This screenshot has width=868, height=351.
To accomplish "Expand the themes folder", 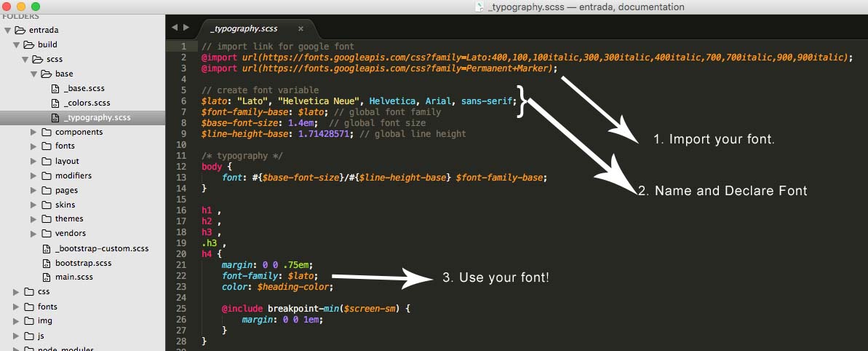I will [x=33, y=218].
